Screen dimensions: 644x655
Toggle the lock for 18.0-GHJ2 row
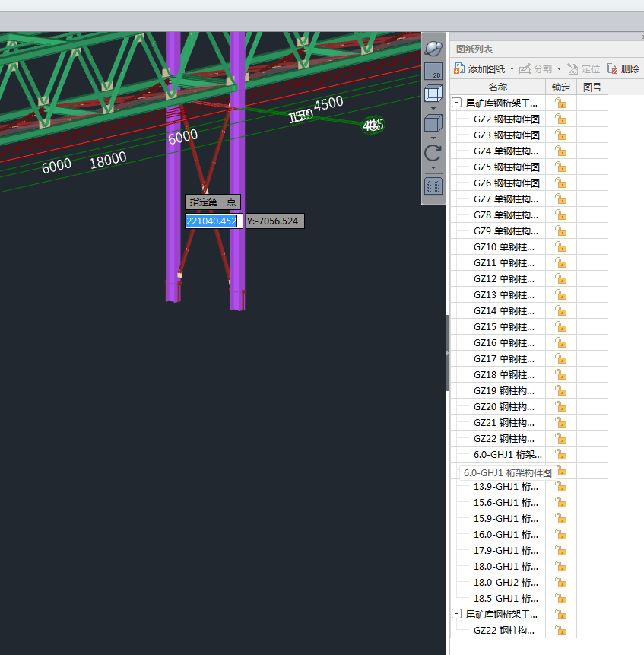tap(560, 582)
